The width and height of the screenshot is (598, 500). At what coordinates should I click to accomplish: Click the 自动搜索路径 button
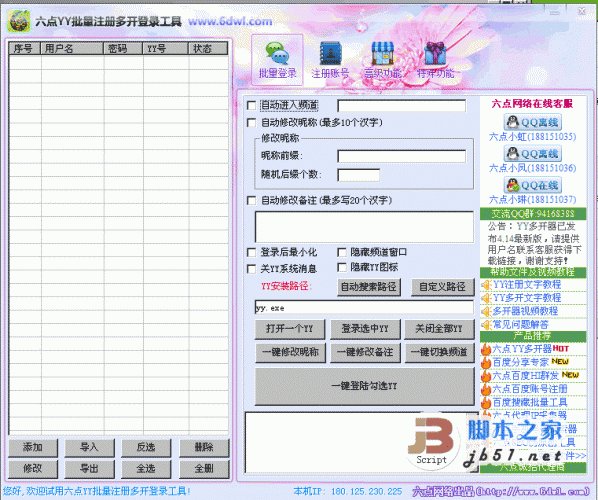click(x=369, y=287)
